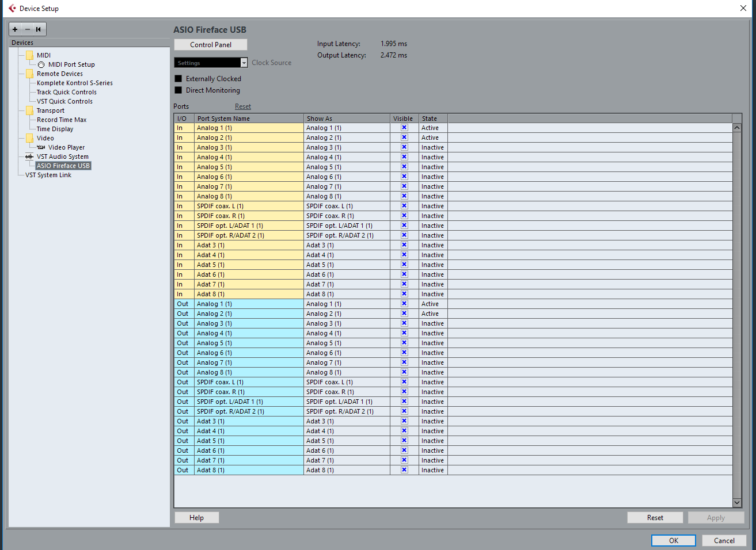Select Record Time Max in the tree
This screenshot has width=756, height=550.
click(62, 120)
